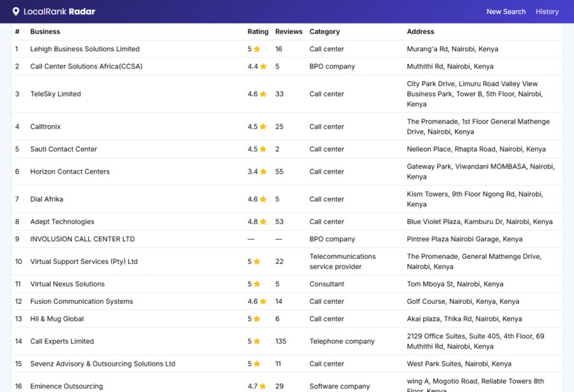Click the star icon in Hil & Mug Global row

tap(257, 319)
